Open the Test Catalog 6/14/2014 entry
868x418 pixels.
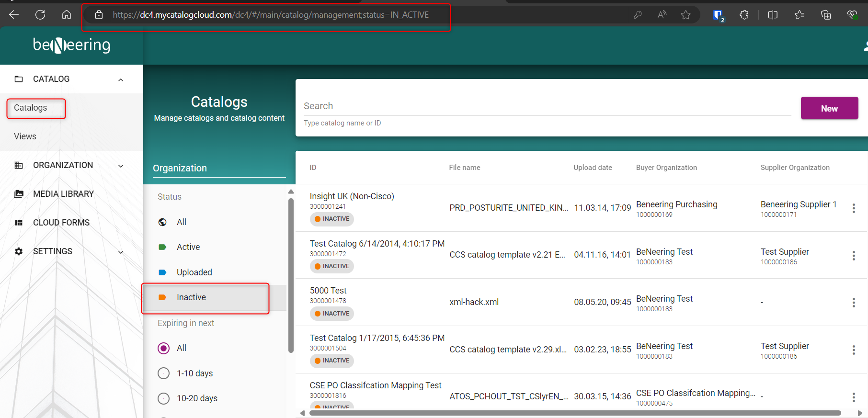(377, 244)
